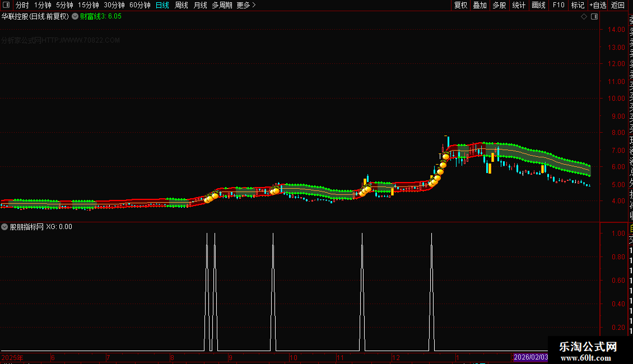This screenshot has height=364, width=633.
Task: Click the 财富线3: 6.05 indicator value
Action: click(x=100, y=17)
